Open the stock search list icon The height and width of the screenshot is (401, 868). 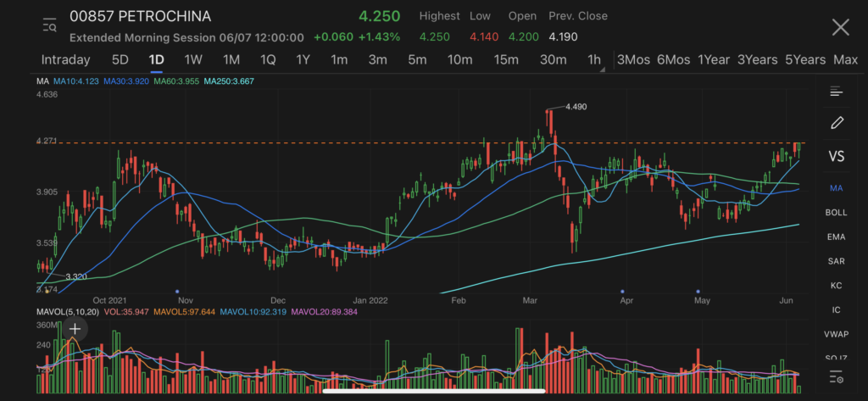[49, 25]
